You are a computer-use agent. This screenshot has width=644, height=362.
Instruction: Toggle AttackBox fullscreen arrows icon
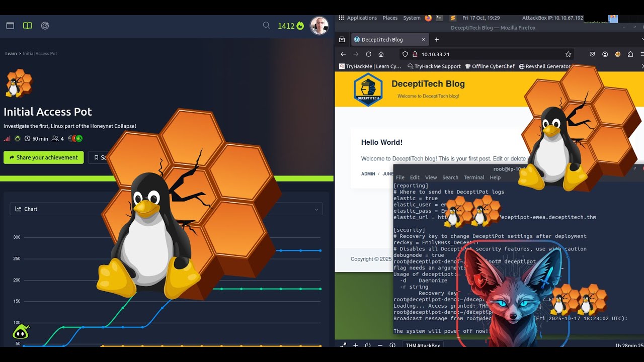coord(343,345)
